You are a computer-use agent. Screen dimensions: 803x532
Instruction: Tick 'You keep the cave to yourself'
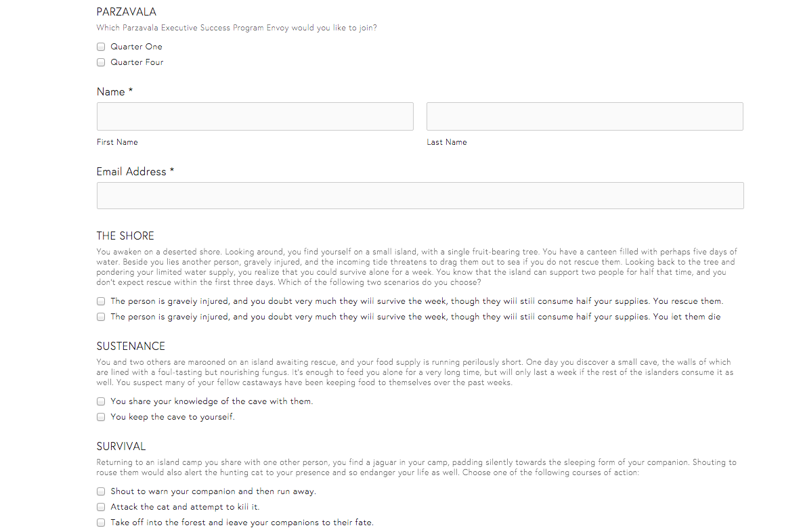101,417
